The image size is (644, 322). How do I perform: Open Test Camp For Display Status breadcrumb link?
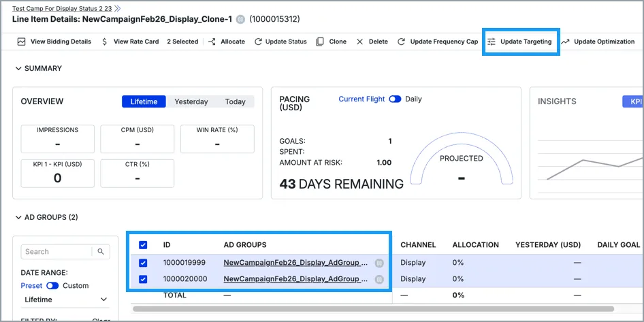coord(62,8)
